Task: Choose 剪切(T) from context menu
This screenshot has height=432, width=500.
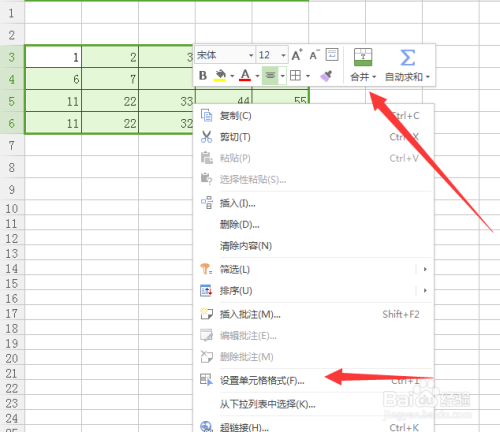Action: pyautogui.click(x=314, y=137)
